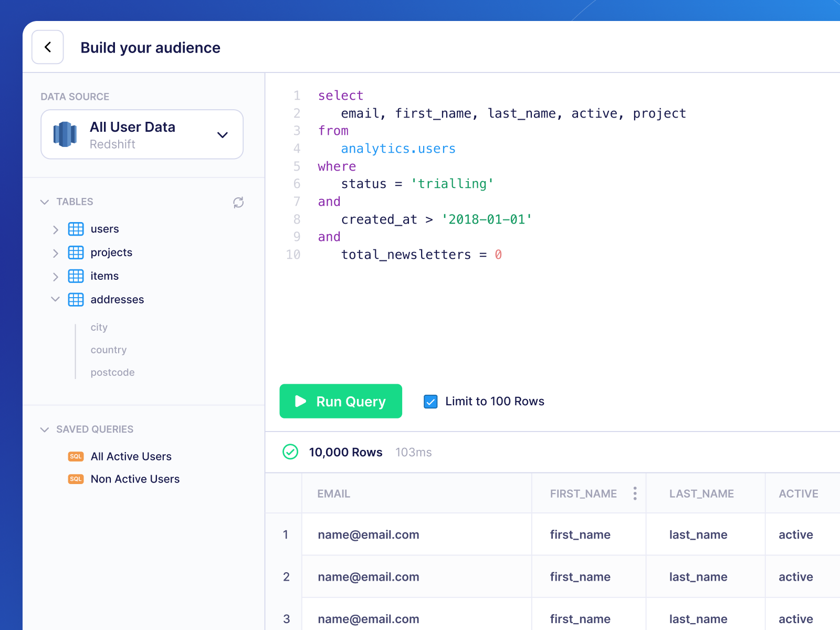The height and width of the screenshot is (630, 840).
Task: Uncheck the Limit to 100 Rows checkbox
Action: [x=430, y=401]
